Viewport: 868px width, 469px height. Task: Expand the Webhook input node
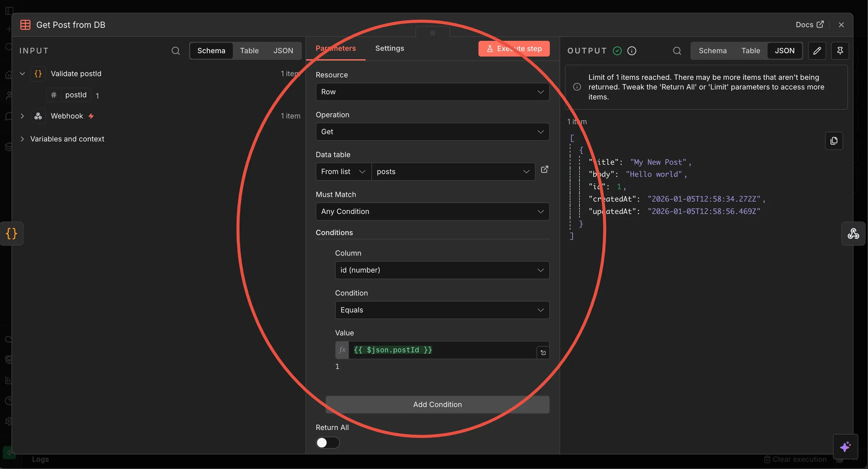tap(22, 116)
